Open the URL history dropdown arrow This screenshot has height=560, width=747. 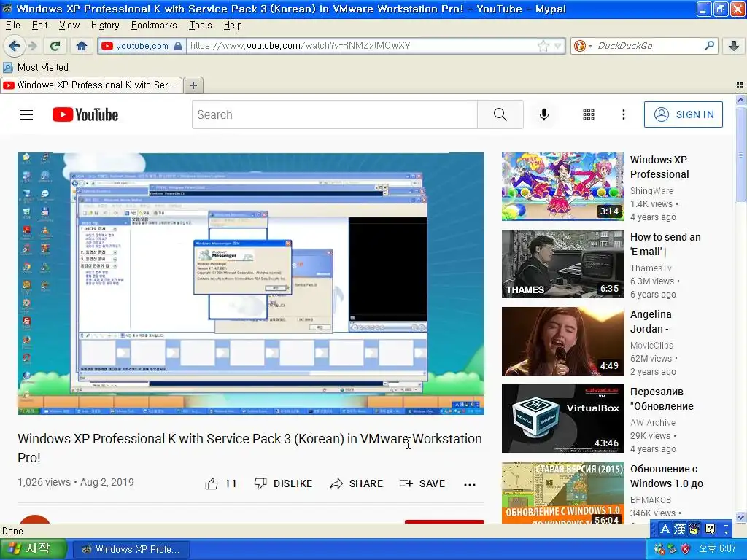coord(558,46)
